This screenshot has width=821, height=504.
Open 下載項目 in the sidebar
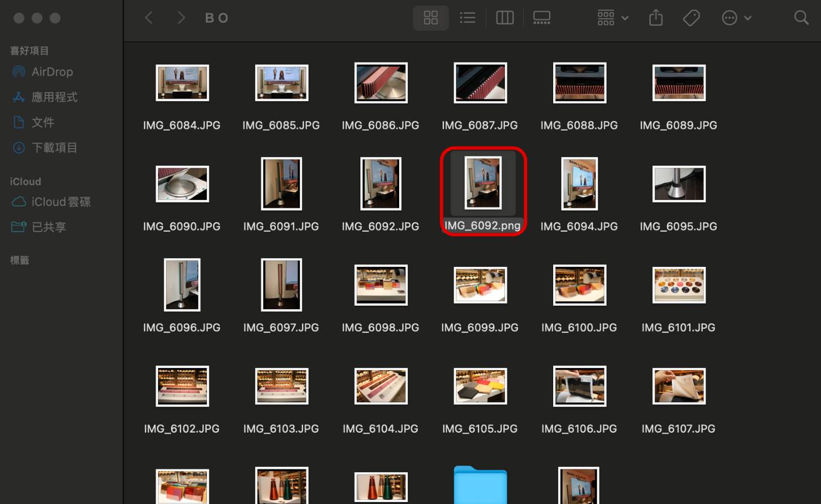[x=45, y=148]
